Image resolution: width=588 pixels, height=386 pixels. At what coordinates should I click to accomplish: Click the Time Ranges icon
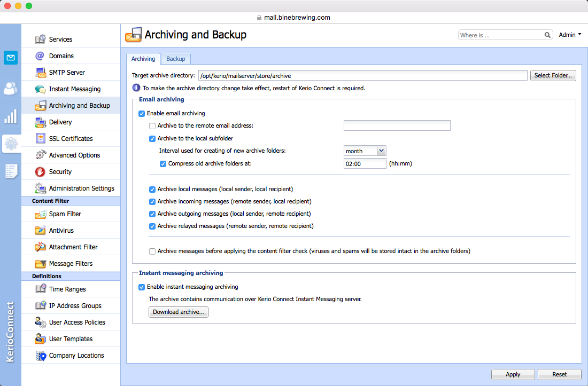40,289
